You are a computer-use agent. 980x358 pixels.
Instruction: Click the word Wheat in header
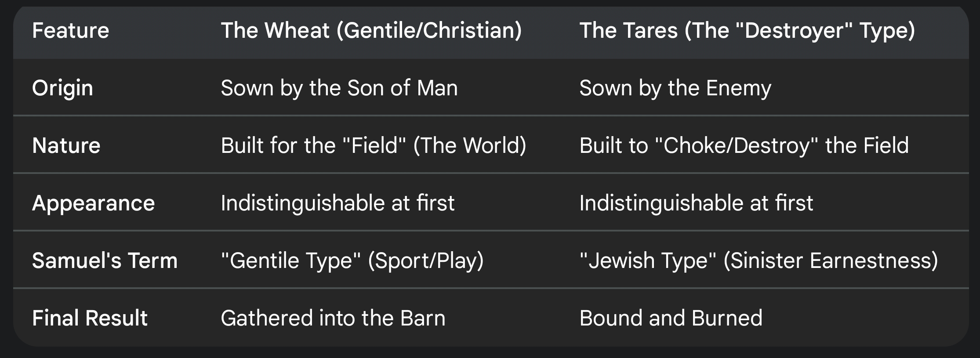[x=297, y=30]
